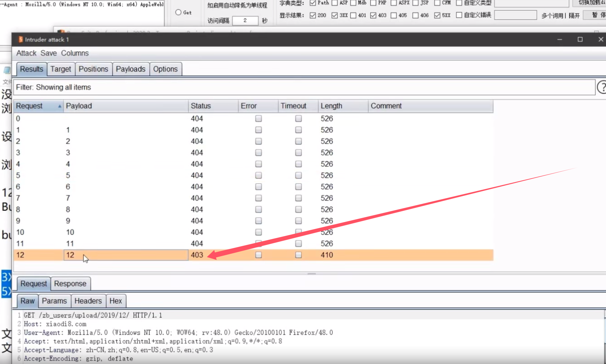Uncheck the 200 result checkbox in scanner

(x=313, y=15)
